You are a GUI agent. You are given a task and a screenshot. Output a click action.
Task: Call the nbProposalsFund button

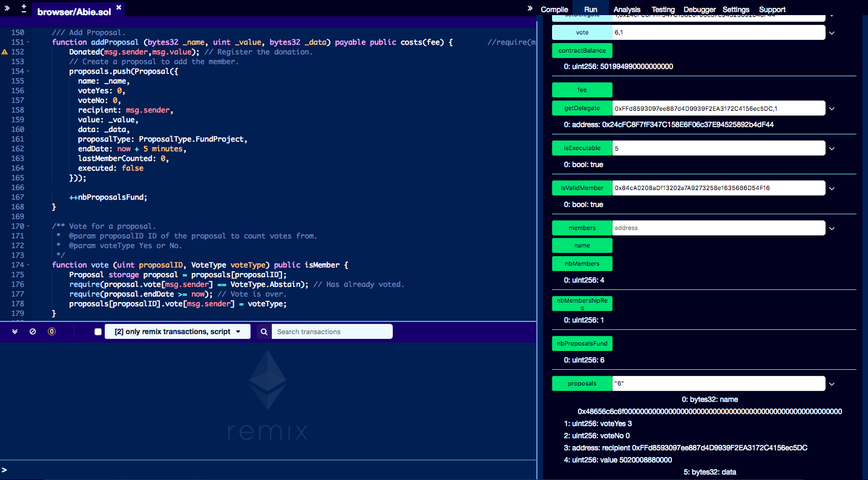[x=582, y=344]
